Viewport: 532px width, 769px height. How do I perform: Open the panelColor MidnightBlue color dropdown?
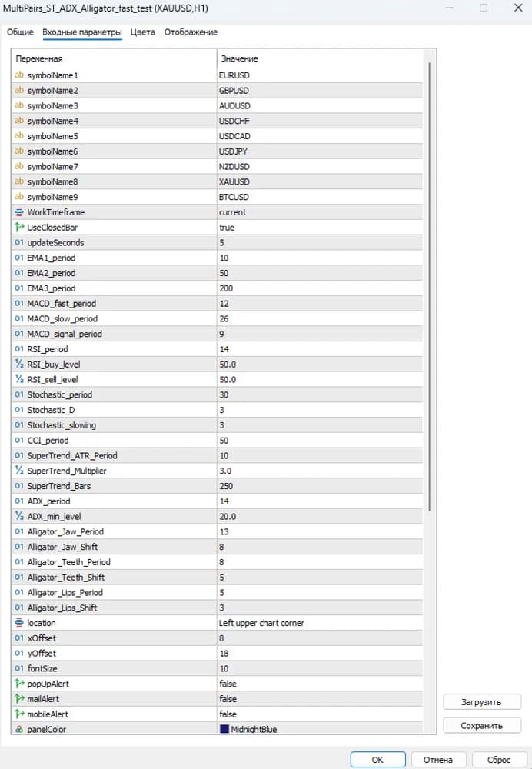click(320, 729)
